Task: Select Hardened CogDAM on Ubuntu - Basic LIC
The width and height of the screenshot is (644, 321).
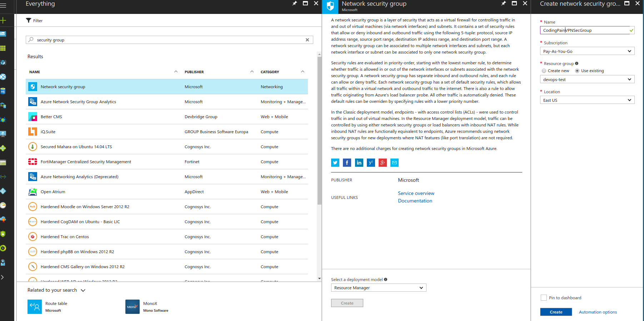Action: coord(167,222)
